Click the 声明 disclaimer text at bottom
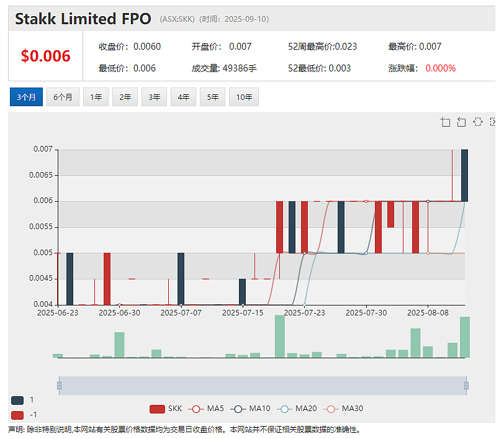 (x=184, y=430)
